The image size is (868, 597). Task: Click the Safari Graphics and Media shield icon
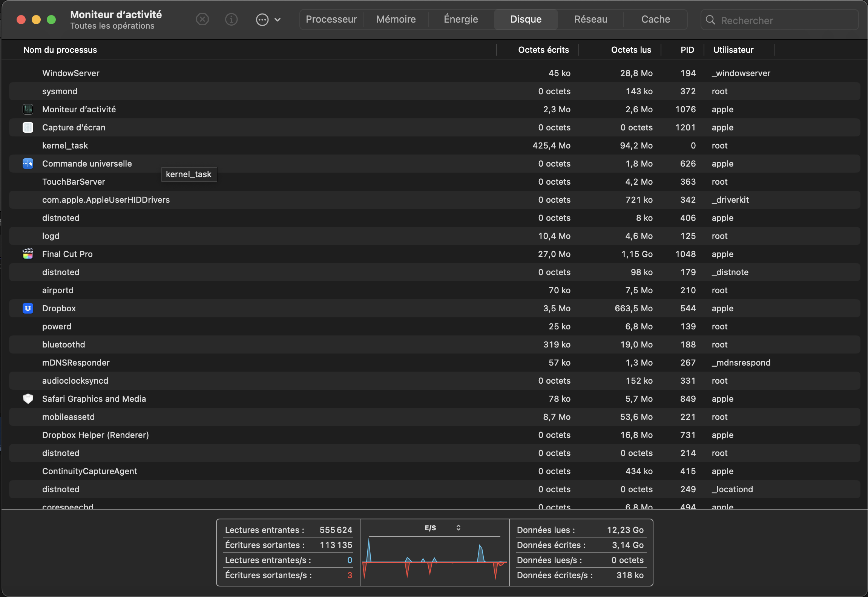(x=28, y=399)
